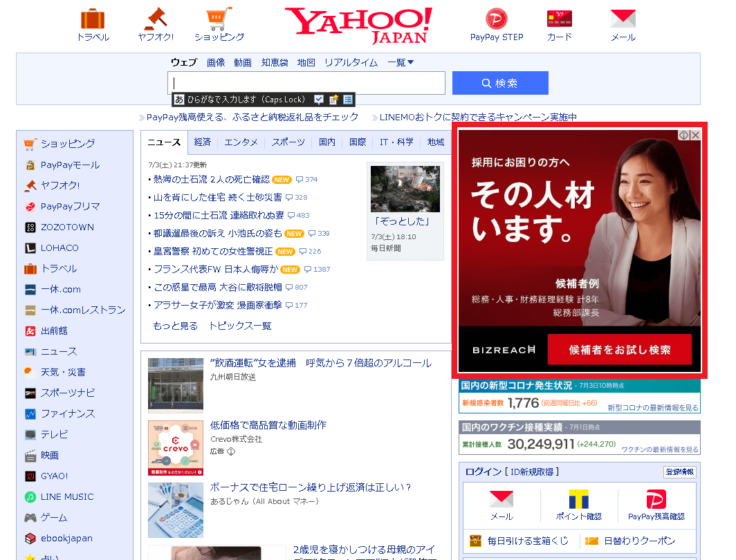736x560 pixels.
Task: Open ファイナンス from the sidebar
Action: pyautogui.click(x=68, y=413)
